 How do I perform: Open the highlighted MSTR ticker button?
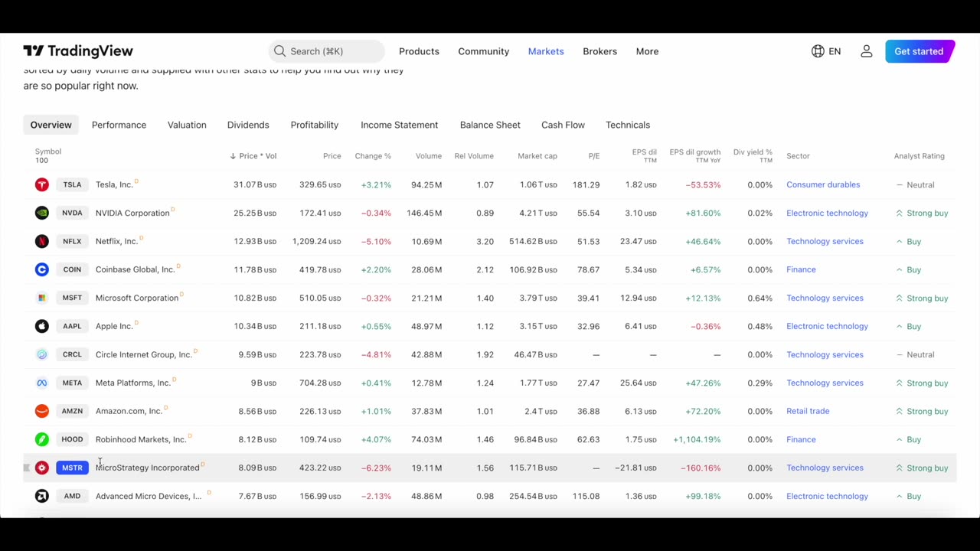[x=72, y=468]
